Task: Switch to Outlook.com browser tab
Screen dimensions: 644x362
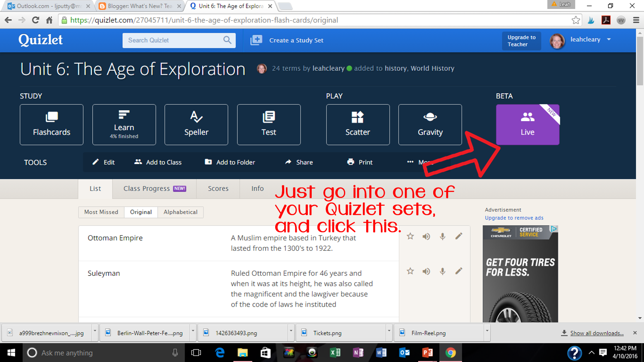Action: 49,6
